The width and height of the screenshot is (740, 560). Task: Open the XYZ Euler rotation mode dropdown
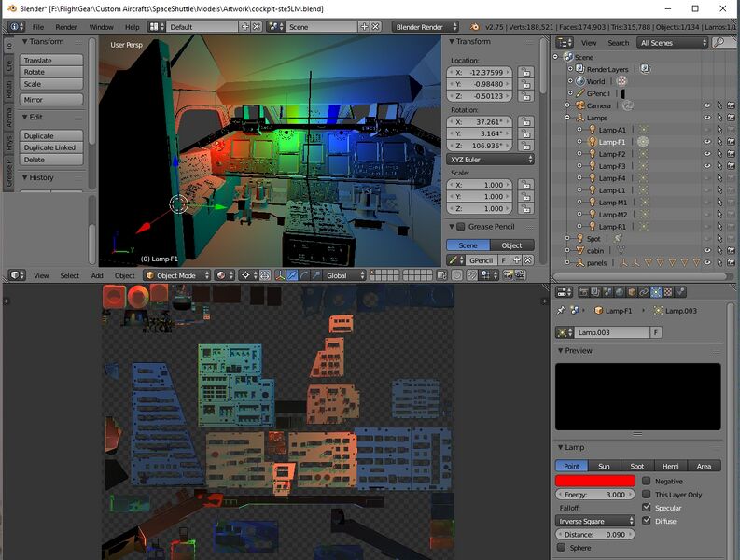[x=490, y=160]
